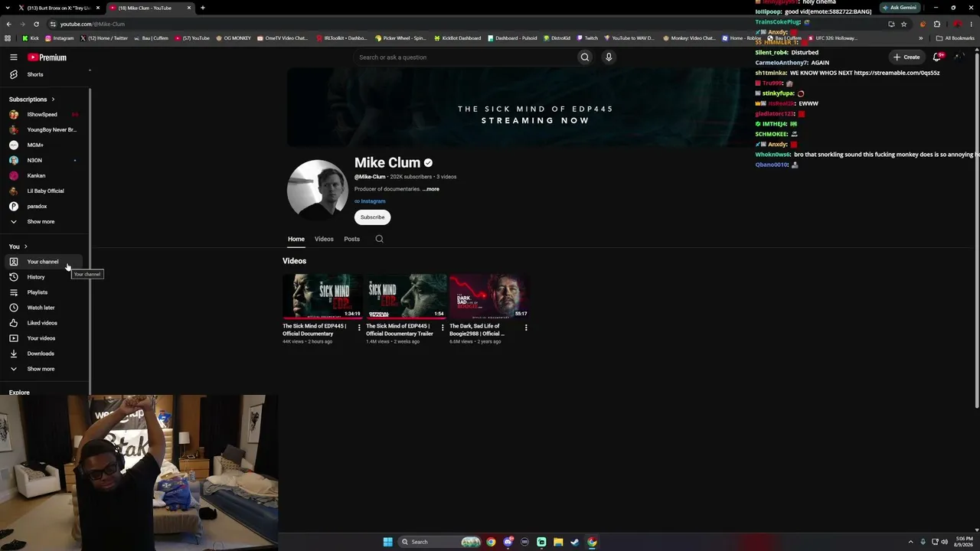Expand the You section header
The height and width of the screenshot is (551, 980).
click(x=18, y=246)
